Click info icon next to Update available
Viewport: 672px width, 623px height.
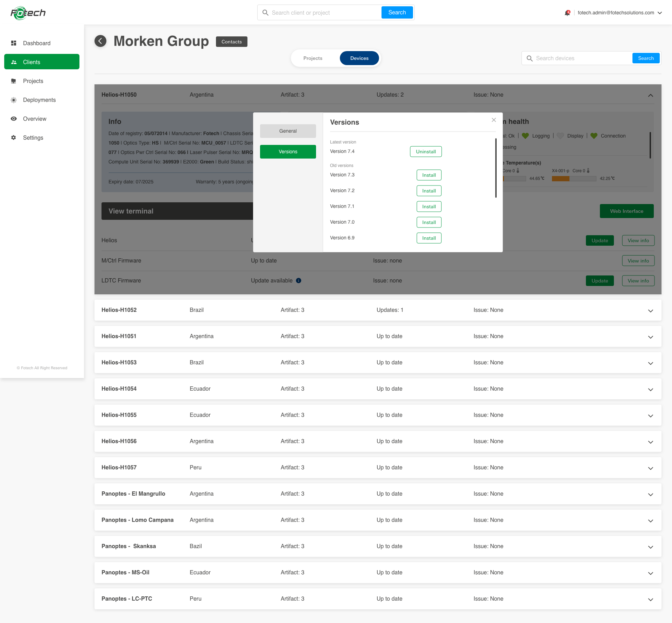[x=299, y=281]
